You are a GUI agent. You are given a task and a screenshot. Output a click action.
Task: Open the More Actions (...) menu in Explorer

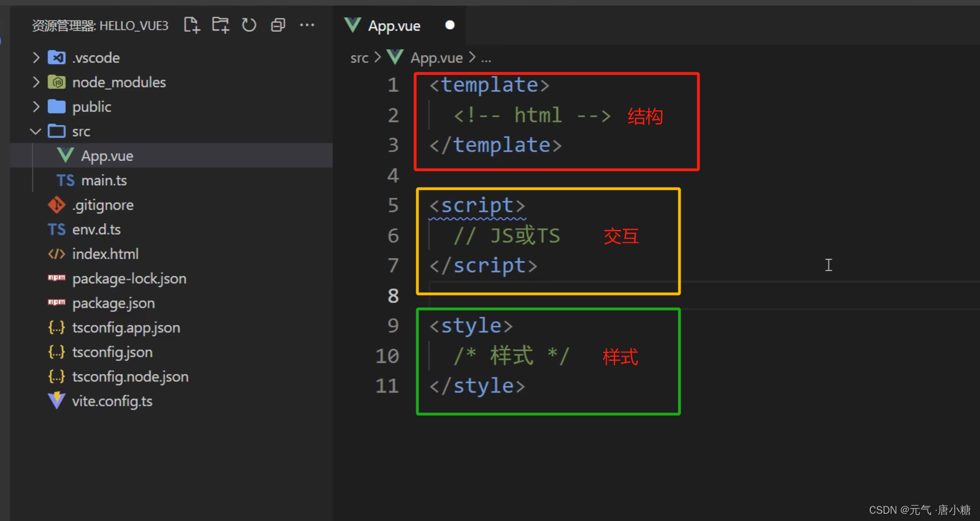[x=307, y=25]
